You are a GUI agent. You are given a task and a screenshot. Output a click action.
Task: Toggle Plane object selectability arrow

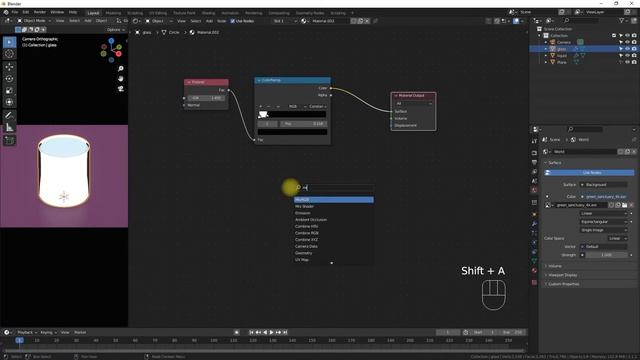tap(621, 62)
